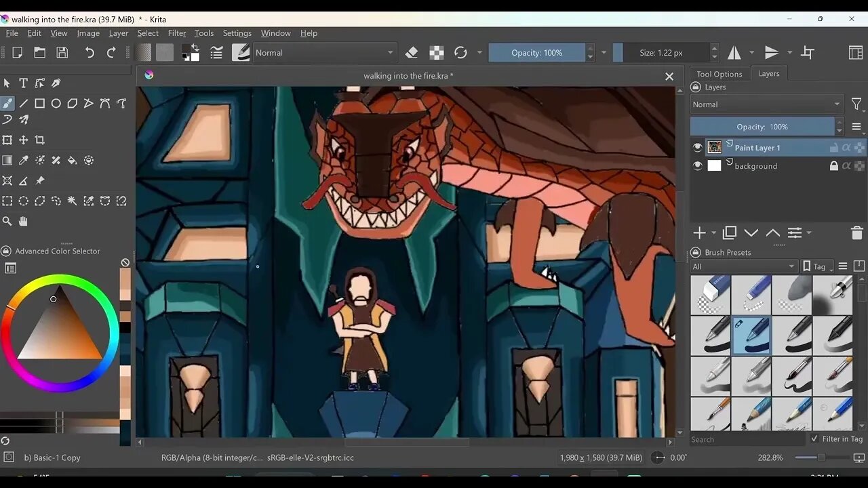Select the Measure tool
This screenshot has height=488, width=868.
(x=24, y=181)
